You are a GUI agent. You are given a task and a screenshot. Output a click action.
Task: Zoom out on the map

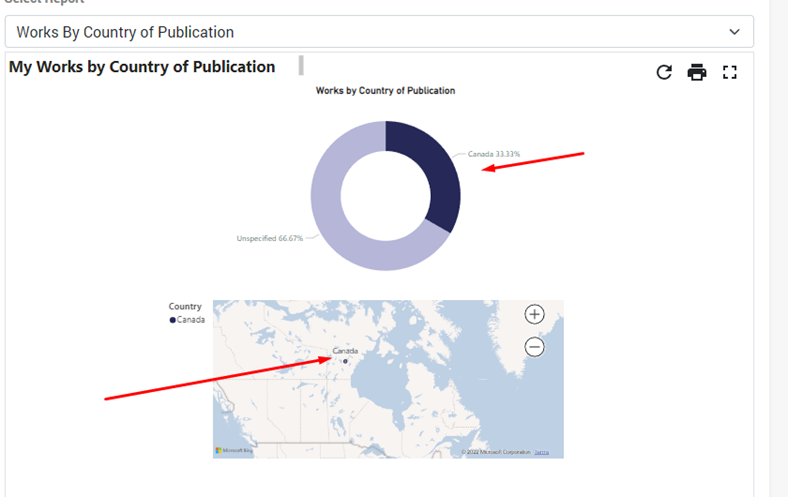(x=535, y=347)
